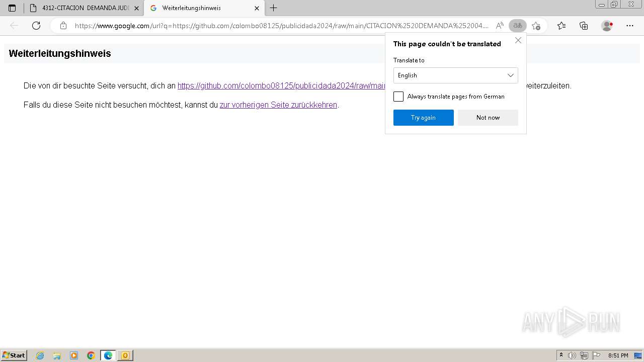Select the Weiterleitungshinweis tab
The height and width of the screenshot is (362, 644).
point(205,8)
